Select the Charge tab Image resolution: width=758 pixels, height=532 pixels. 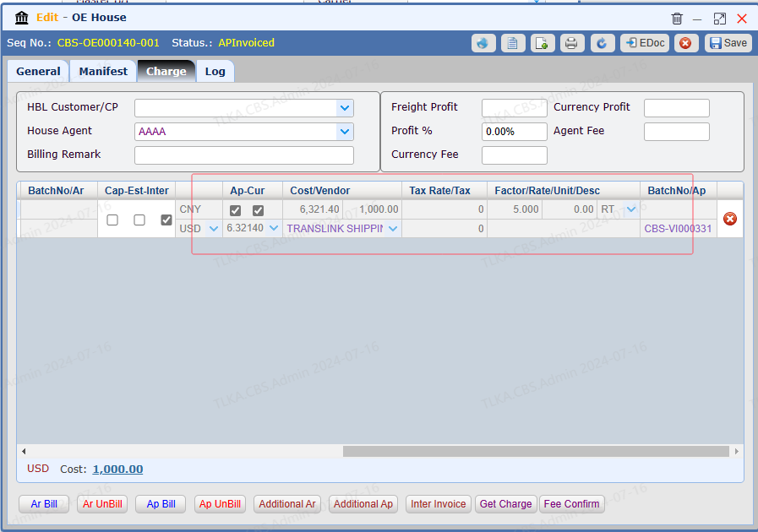click(166, 72)
